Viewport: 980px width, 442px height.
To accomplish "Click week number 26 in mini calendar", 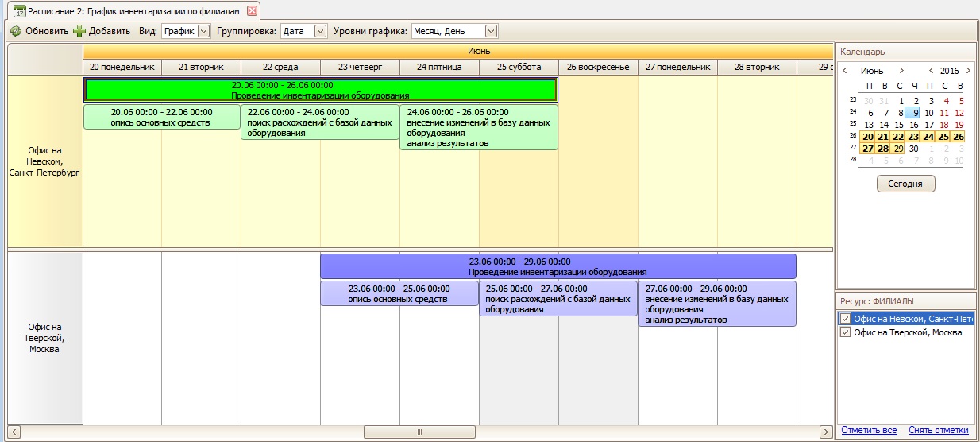I will (x=853, y=136).
